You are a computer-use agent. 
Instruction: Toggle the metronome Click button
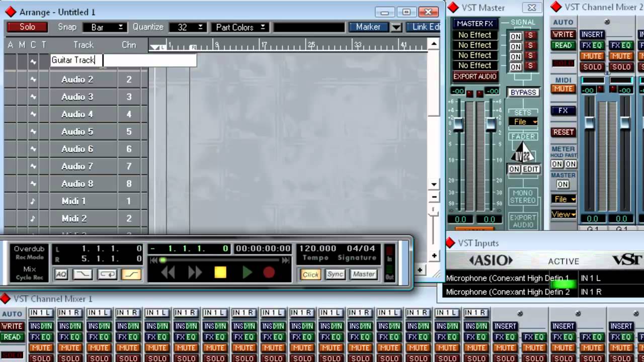tap(310, 275)
